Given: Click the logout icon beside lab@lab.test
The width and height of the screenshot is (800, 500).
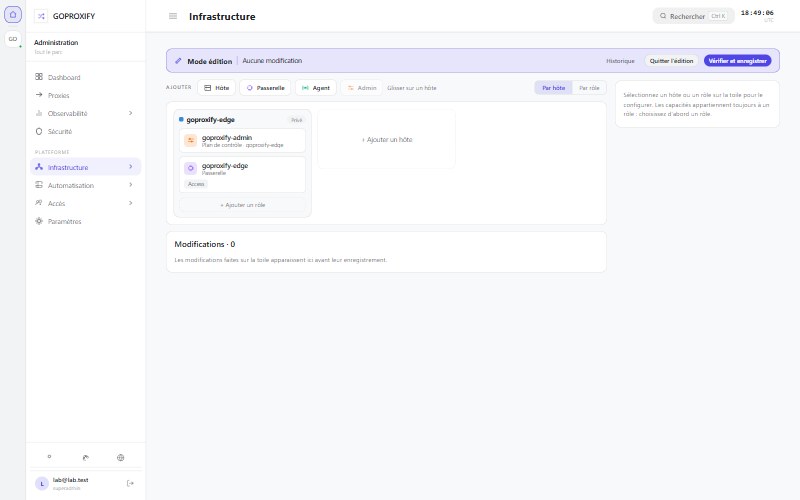Looking at the screenshot, I should tap(130, 483).
